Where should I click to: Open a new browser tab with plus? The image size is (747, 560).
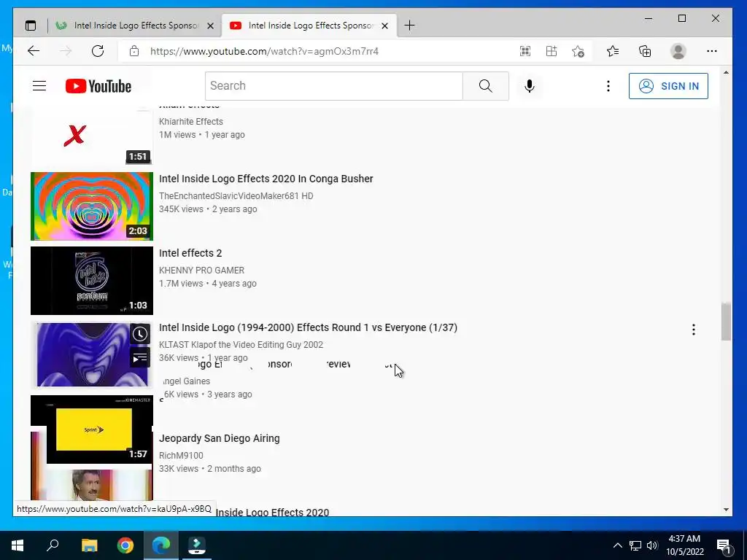point(409,26)
